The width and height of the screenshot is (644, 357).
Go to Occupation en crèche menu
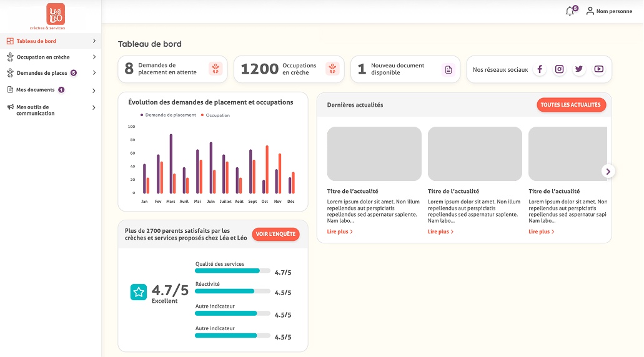(x=51, y=57)
